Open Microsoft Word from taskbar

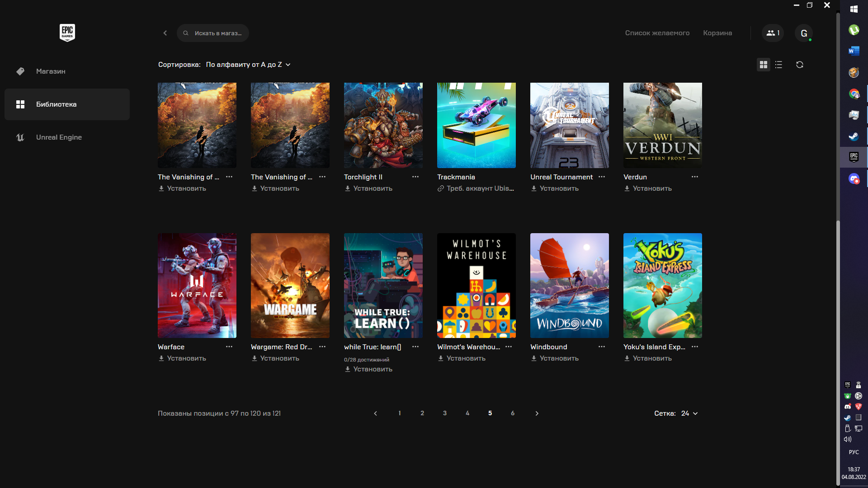[854, 51]
